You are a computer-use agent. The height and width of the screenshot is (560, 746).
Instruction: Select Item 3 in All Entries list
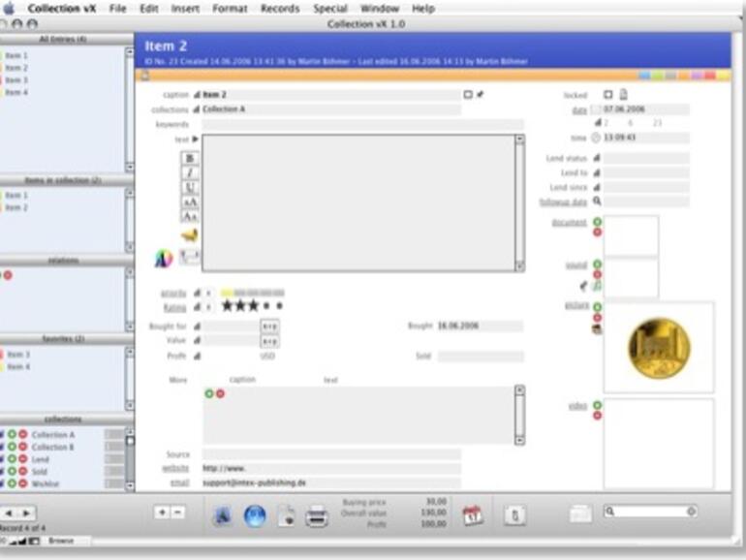point(16,80)
